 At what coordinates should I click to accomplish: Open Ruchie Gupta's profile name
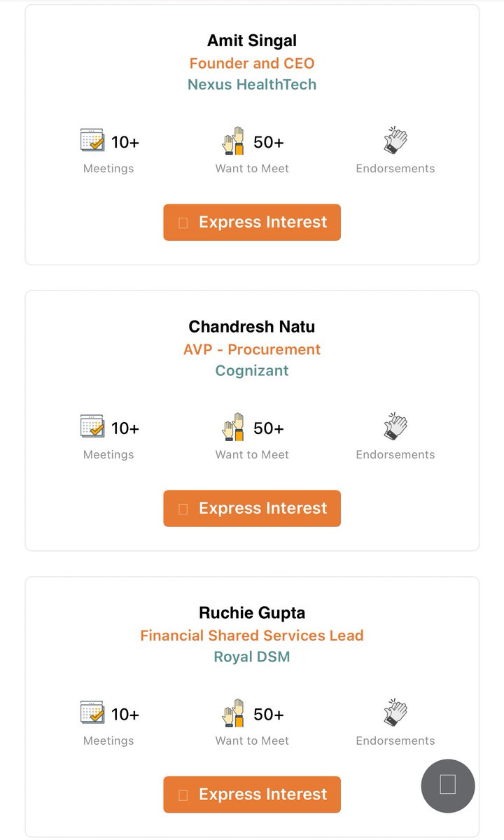tap(252, 613)
